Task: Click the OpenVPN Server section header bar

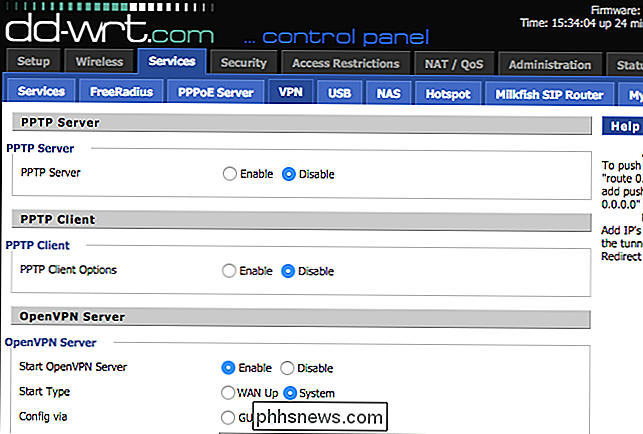Action: [x=301, y=317]
